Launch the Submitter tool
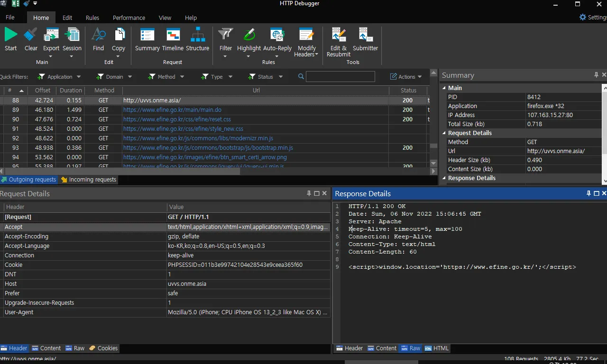607x364 pixels. (x=365, y=38)
